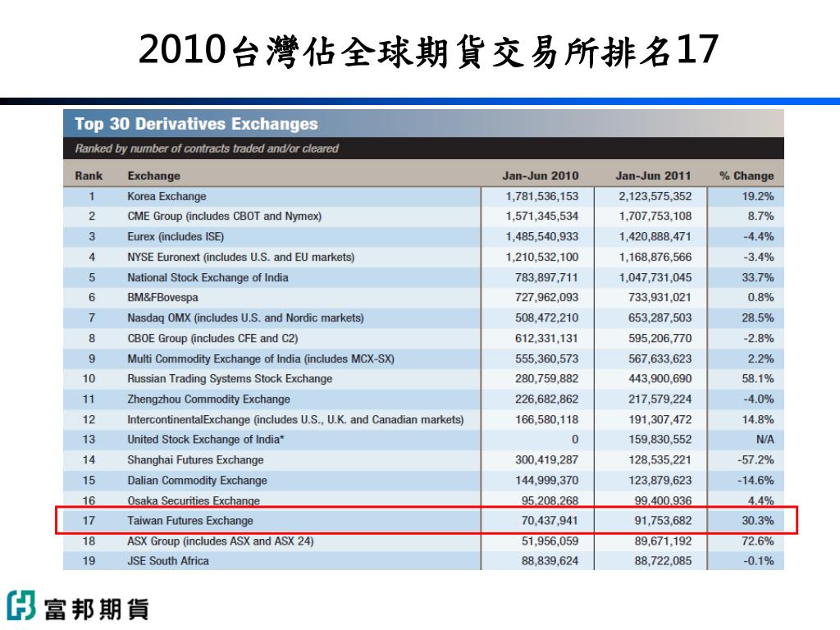Click Taiwan's 30.3% change cell
840x630 pixels.
[x=757, y=520]
